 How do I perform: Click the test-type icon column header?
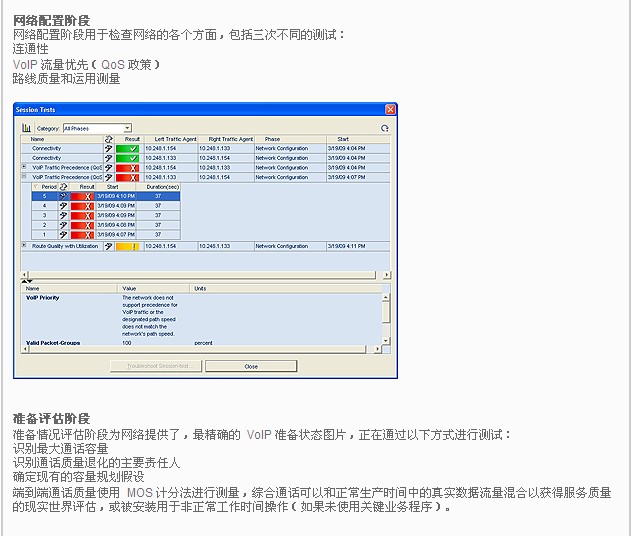click(108, 139)
